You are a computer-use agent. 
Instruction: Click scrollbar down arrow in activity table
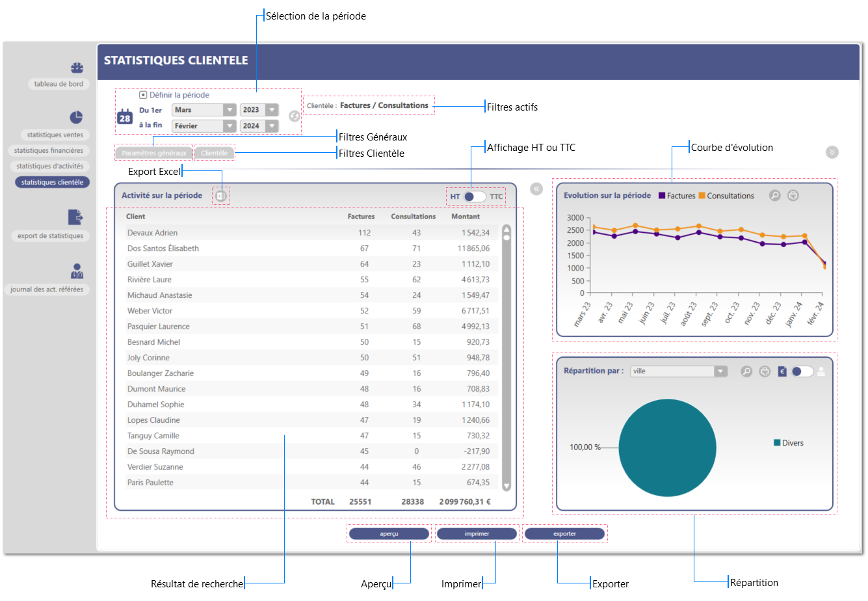(506, 486)
